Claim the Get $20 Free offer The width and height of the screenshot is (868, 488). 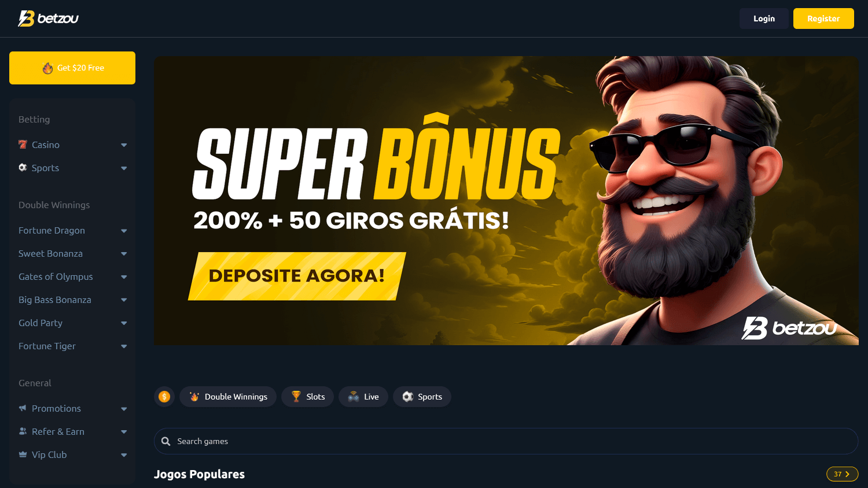pyautogui.click(x=72, y=68)
